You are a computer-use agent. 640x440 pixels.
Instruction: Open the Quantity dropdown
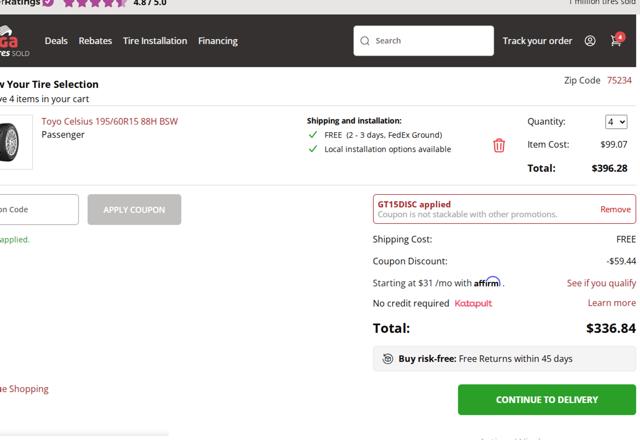[616, 122]
